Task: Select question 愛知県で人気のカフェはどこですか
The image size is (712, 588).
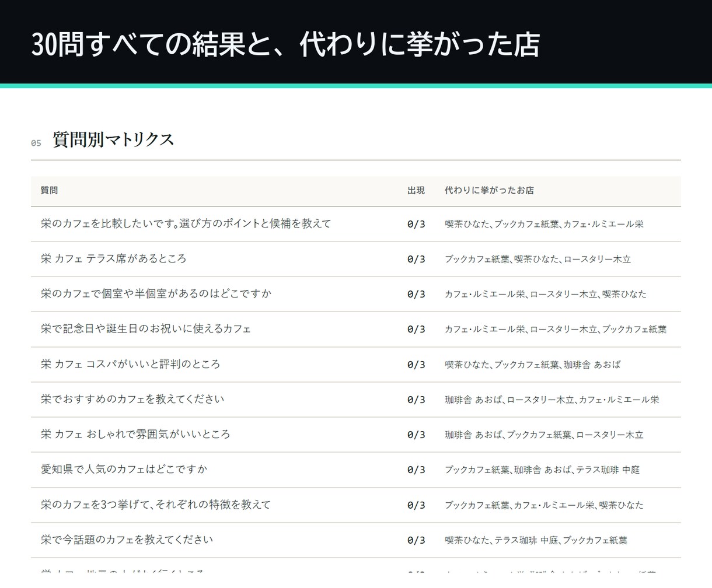Action: pos(124,469)
